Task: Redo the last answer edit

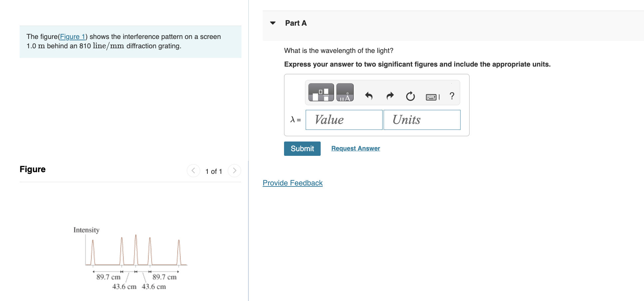Action: click(390, 96)
